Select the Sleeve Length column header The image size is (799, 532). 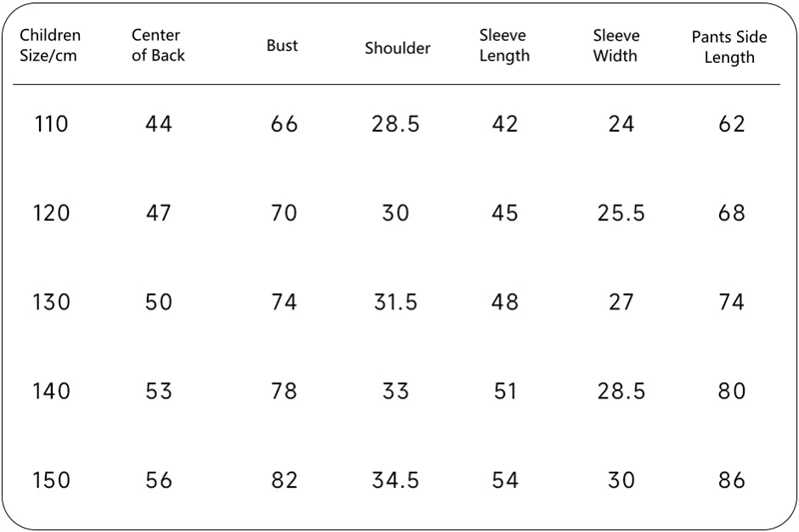504,46
